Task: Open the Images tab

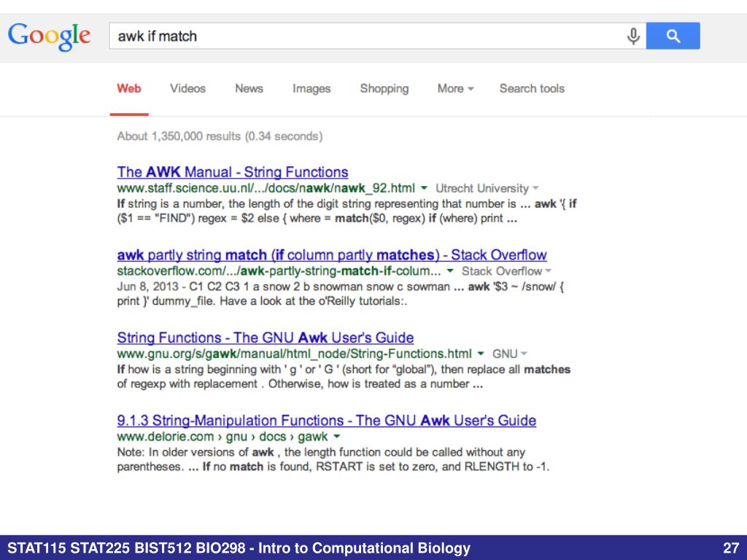Action: 311,88
